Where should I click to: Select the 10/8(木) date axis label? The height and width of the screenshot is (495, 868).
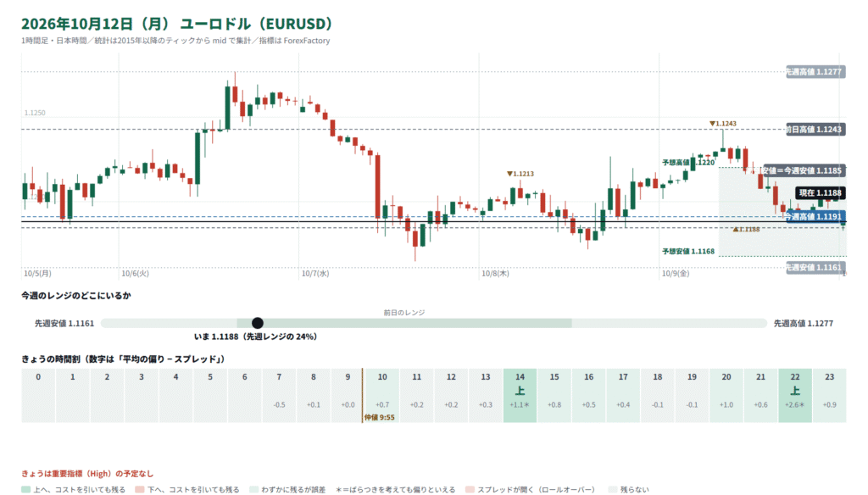coord(495,274)
